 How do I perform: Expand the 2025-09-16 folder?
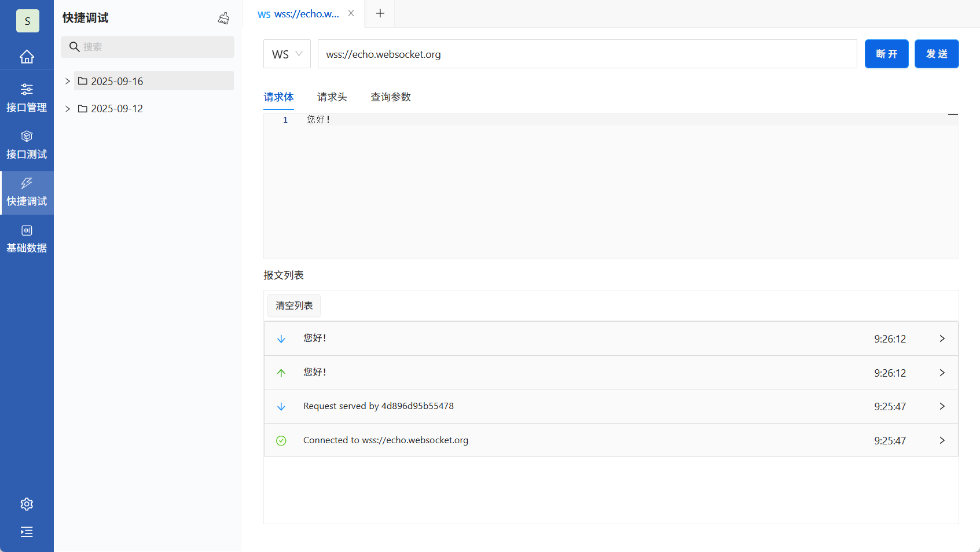click(67, 81)
